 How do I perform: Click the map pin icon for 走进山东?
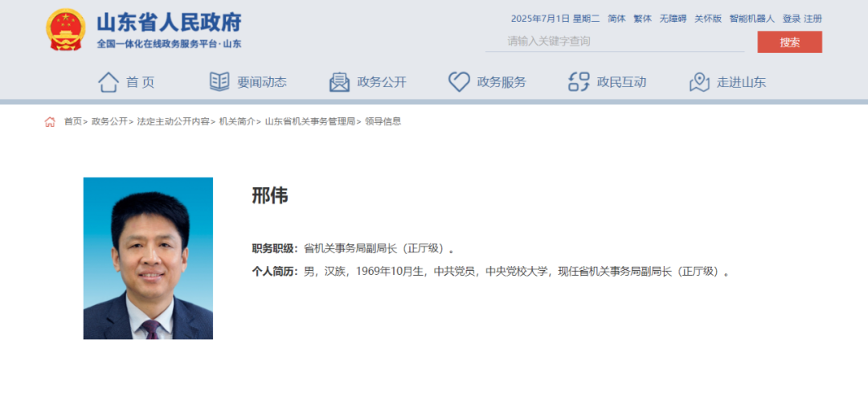tap(699, 82)
